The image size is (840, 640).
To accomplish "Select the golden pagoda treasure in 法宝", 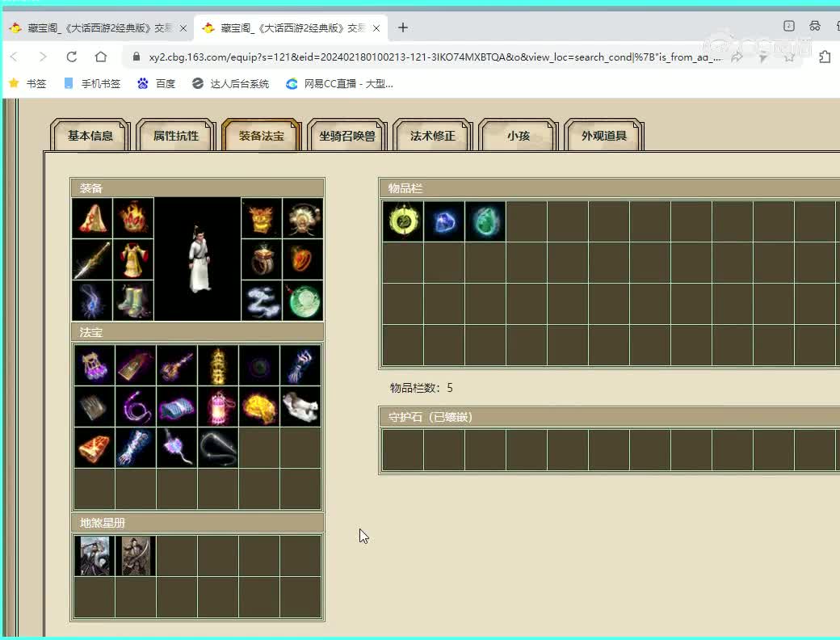I will pyautogui.click(x=218, y=365).
